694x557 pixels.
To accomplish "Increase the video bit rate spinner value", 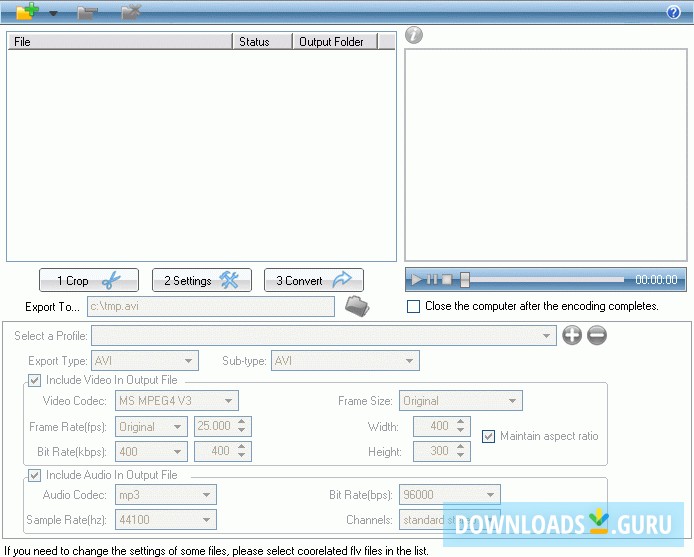I will tap(241, 447).
